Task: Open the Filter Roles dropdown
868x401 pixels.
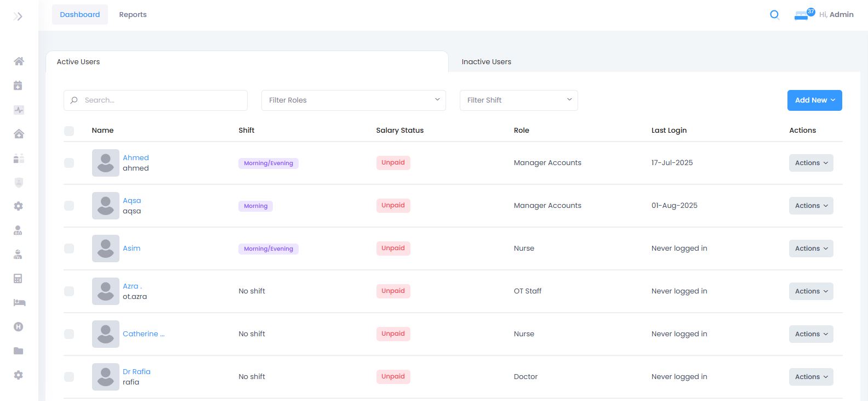Action: (353, 100)
